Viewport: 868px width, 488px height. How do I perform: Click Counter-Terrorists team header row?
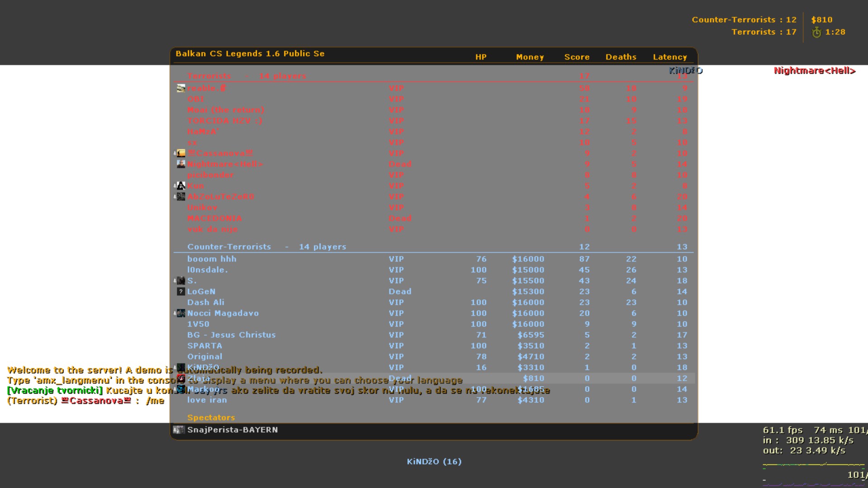[267, 247]
